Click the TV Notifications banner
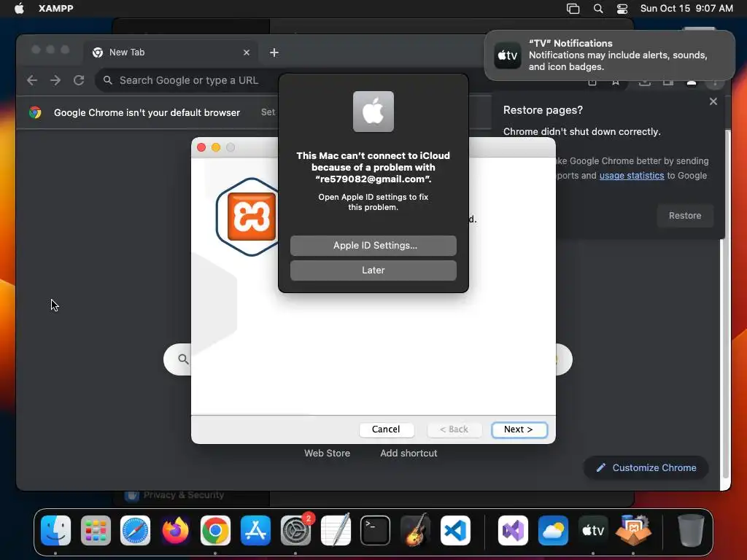 click(609, 55)
